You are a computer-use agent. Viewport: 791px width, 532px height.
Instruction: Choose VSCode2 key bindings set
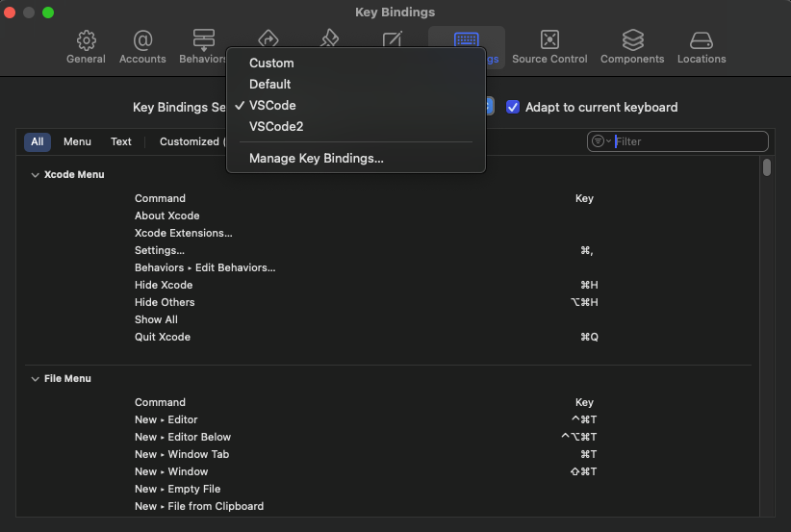(356, 127)
